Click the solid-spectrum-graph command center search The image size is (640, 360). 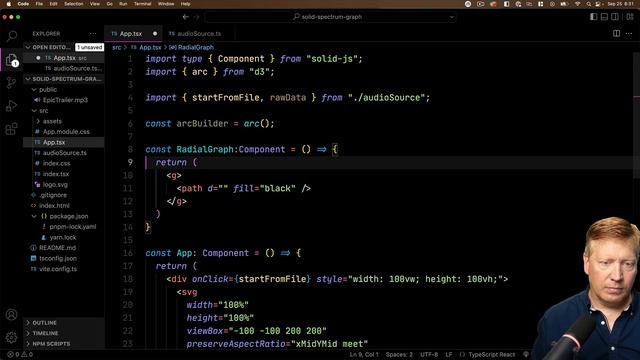[330, 17]
